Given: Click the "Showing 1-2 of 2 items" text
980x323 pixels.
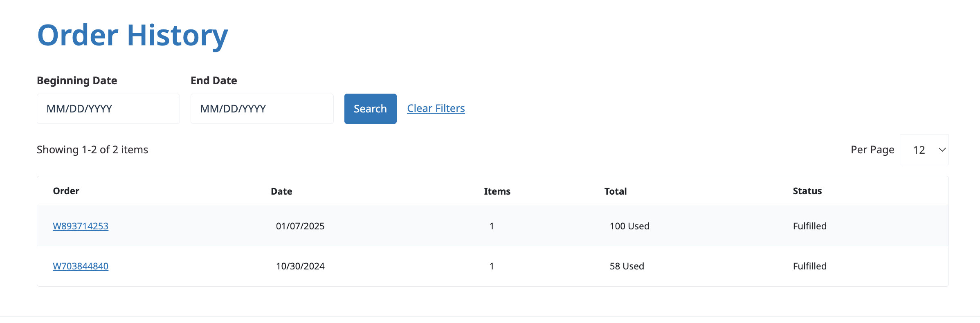Looking at the screenshot, I should pyautogui.click(x=92, y=150).
